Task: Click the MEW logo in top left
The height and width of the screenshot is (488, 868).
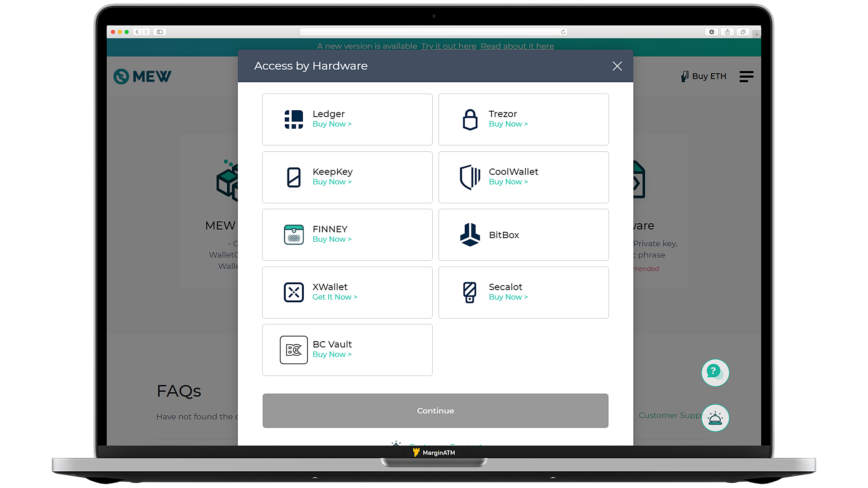Action: click(142, 75)
